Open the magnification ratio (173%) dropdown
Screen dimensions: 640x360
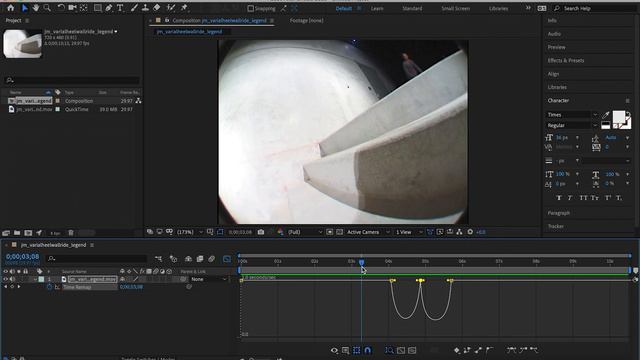[189, 232]
